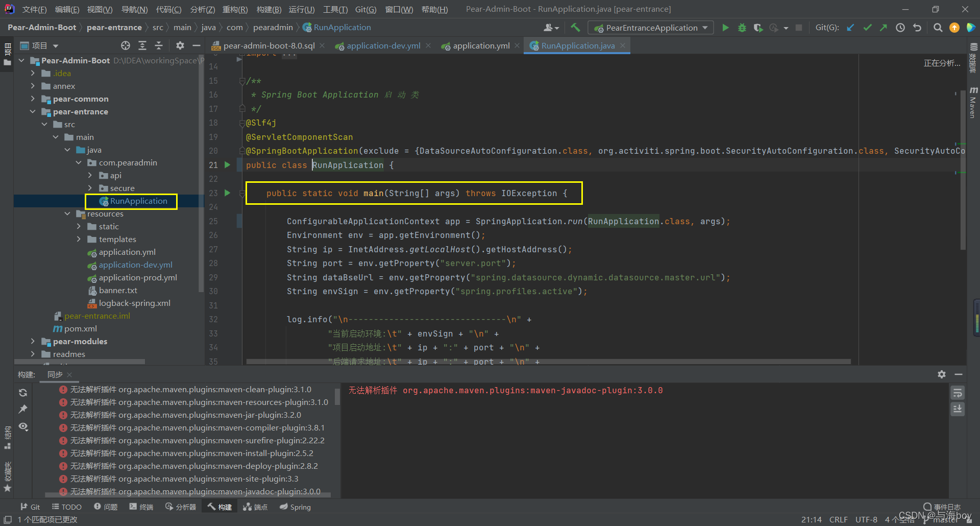Viewport: 980px width, 526px height.
Task: Push commits with the green arrow icon
Action: (884, 28)
